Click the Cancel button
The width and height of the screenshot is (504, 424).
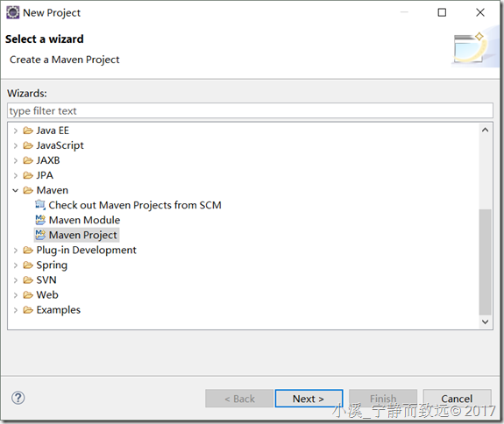tap(457, 399)
